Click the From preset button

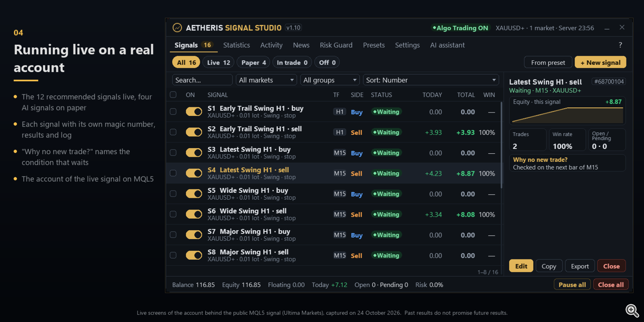(x=548, y=62)
